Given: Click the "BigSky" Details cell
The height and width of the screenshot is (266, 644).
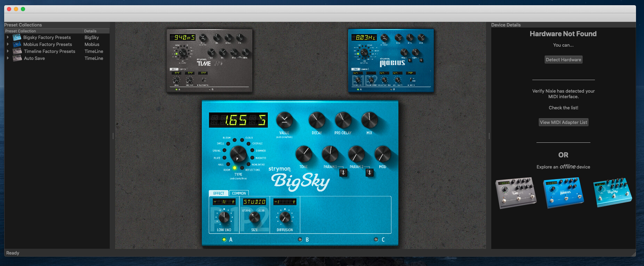Looking at the screenshot, I should coord(92,37).
